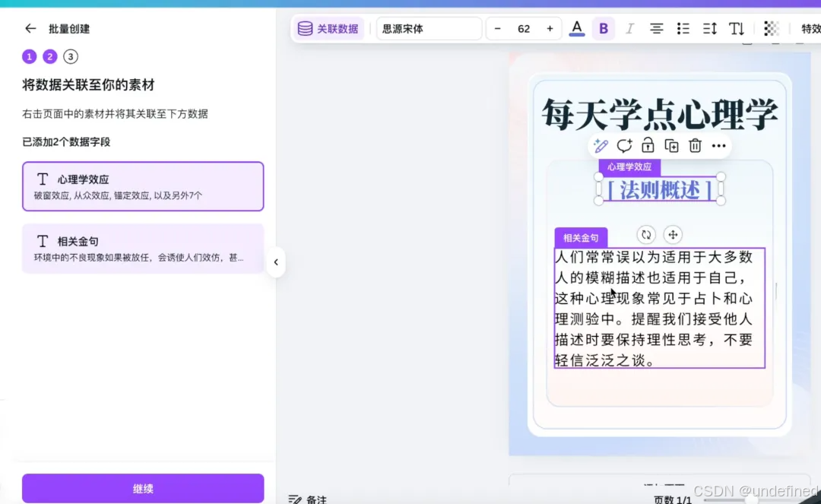Image resolution: width=821 pixels, height=504 pixels.
Task: Delete the selected text element
Action: [x=695, y=145]
